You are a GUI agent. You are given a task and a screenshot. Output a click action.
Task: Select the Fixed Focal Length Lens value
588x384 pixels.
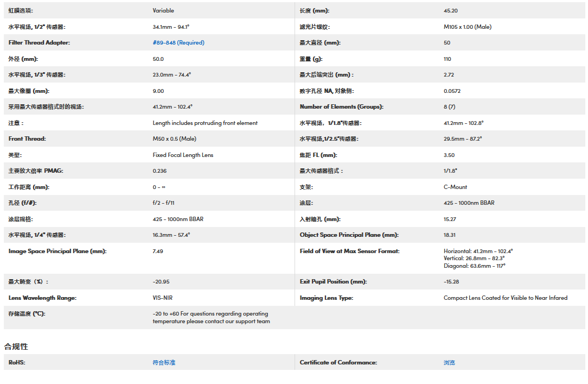tap(183, 155)
